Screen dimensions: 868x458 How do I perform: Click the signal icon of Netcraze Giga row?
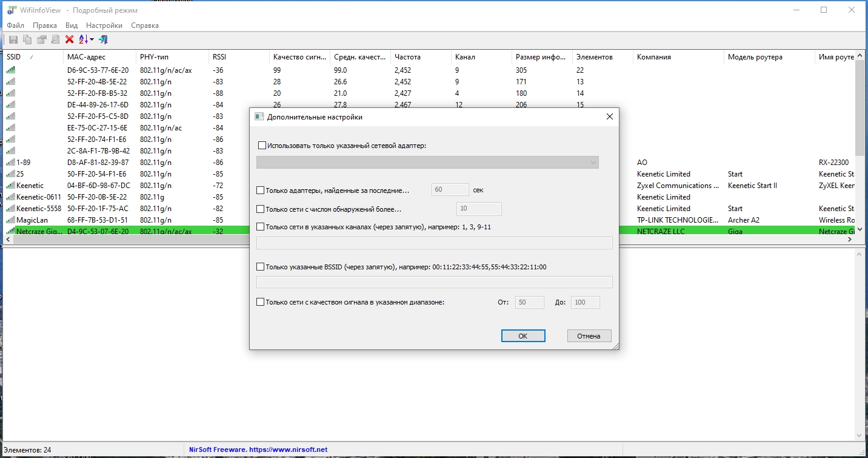[x=11, y=232]
